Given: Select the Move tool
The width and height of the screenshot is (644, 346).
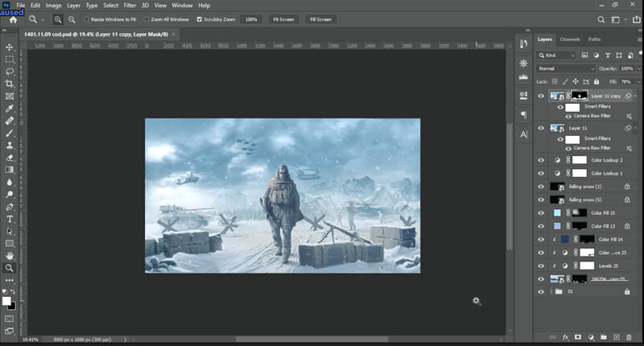Looking at the screenshot, I should coord(10,47).
